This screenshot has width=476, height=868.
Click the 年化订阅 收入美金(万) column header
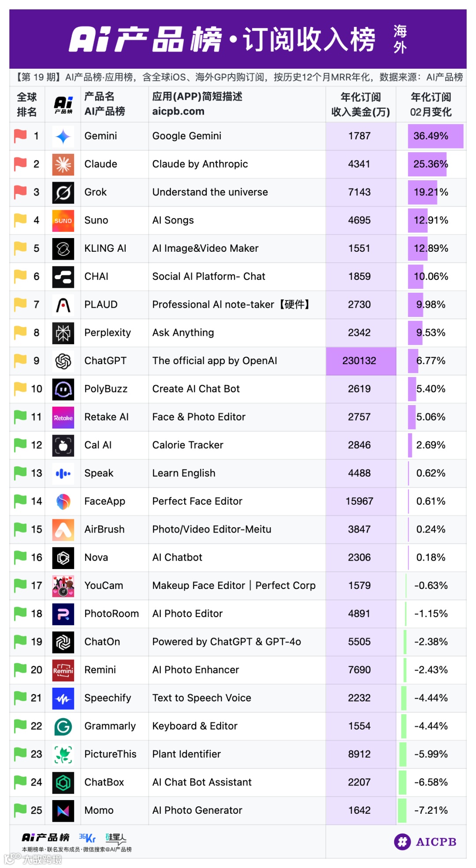(361, 104)
